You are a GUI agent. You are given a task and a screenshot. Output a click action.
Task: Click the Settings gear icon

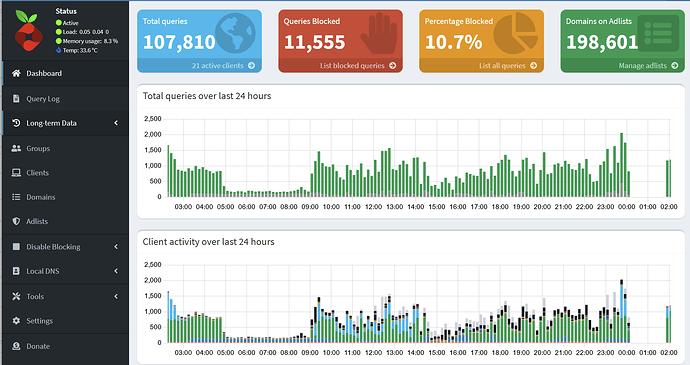16,321
